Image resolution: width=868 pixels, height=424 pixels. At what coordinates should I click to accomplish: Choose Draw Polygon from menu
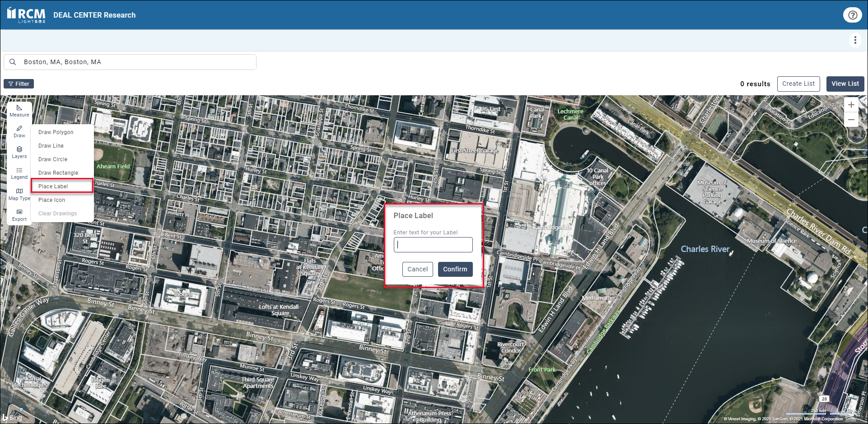56,132
